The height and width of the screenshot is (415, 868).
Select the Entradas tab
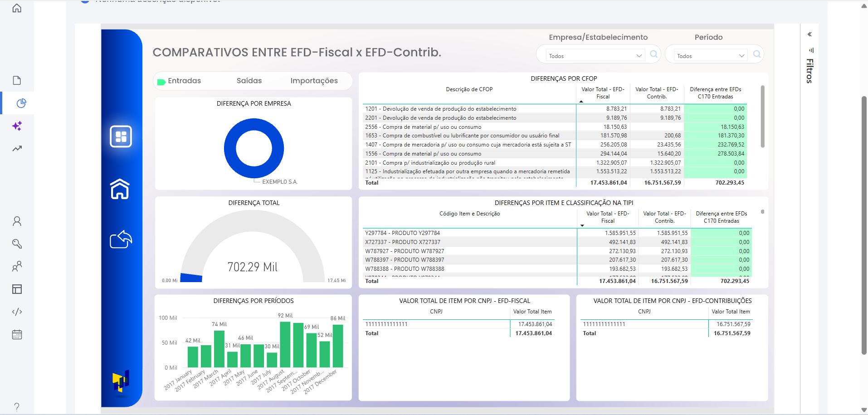[x=184, y=81]
